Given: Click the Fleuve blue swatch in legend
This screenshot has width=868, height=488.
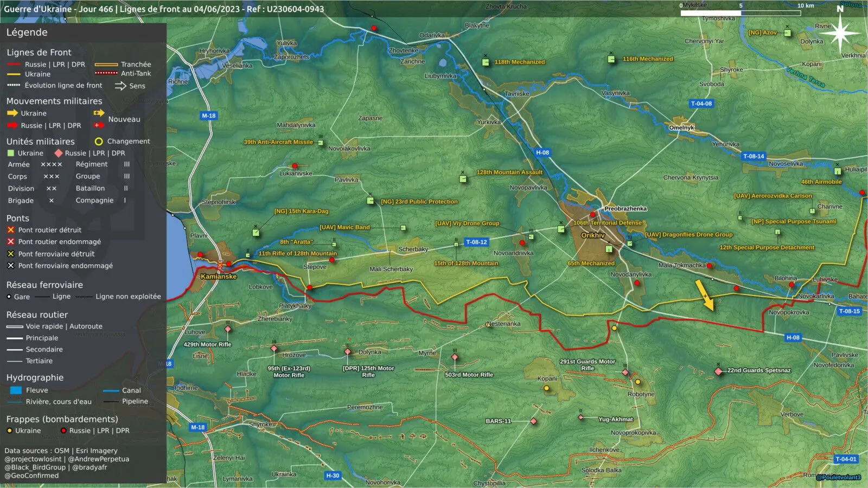Looking at the screenshot, I should [x=16, y=390].
